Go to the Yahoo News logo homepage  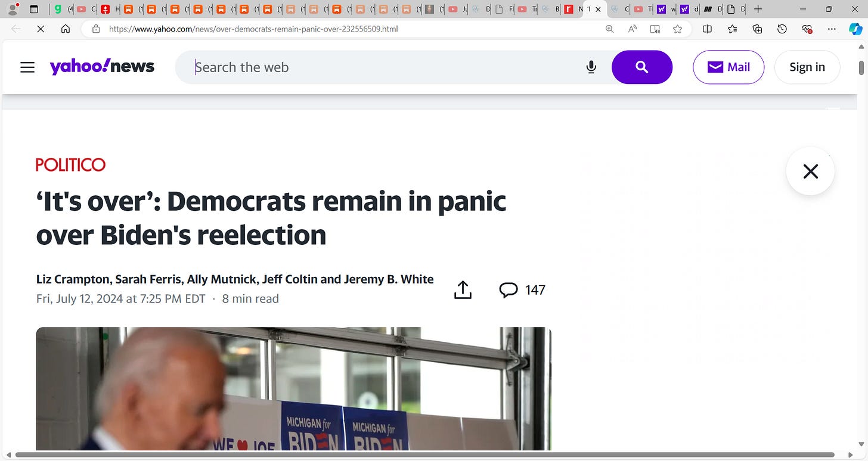point(102,67)
